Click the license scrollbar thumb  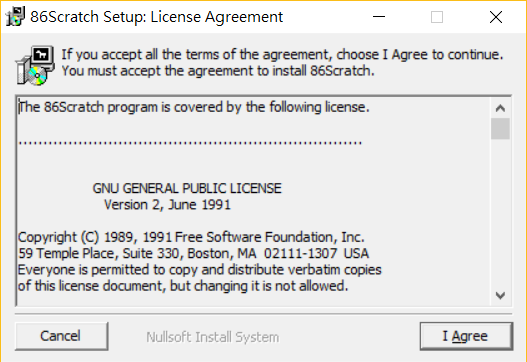[x=500, y=128]
